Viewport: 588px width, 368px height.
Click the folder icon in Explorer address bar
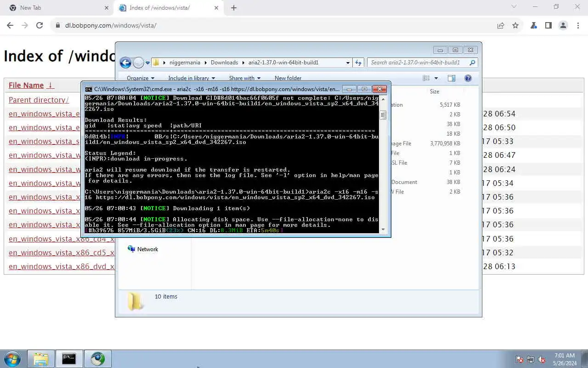pyautogui.click(x=156, y=63)
